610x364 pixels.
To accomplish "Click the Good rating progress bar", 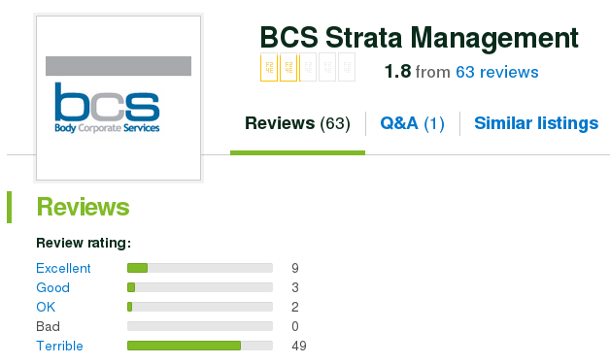I will pyautogui.click(x=200, y=287).
